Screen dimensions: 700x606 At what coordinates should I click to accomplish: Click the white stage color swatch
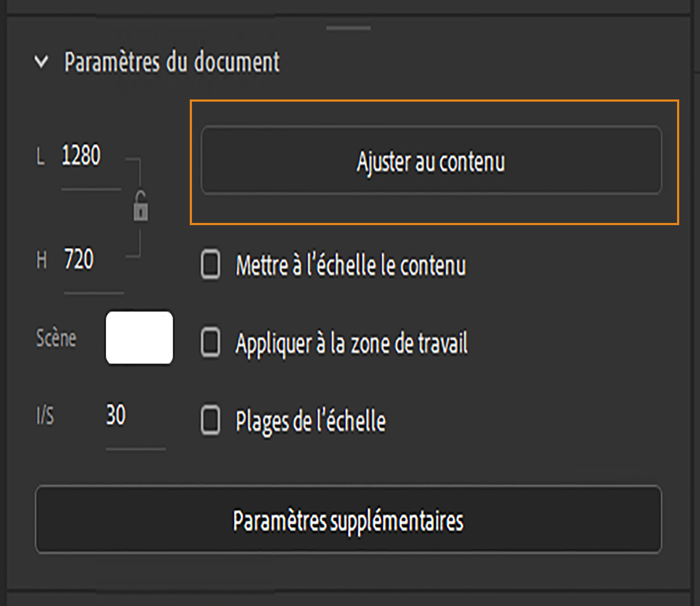point(139,338)
